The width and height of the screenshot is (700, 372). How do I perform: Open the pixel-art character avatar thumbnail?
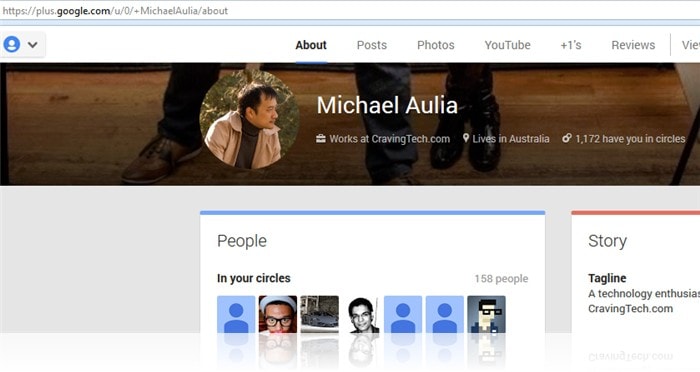point(486,314)
